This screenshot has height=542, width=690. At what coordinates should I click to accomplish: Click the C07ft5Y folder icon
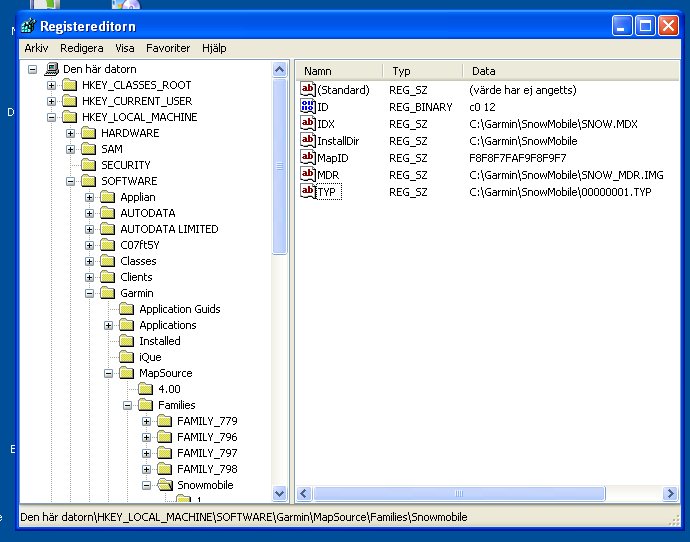(x=107, y=245)
